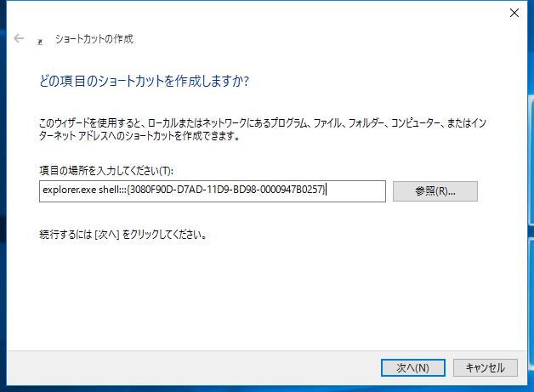Click the 参照(R)... browse button
Screen dimensions: 534x392
[435, 191]
